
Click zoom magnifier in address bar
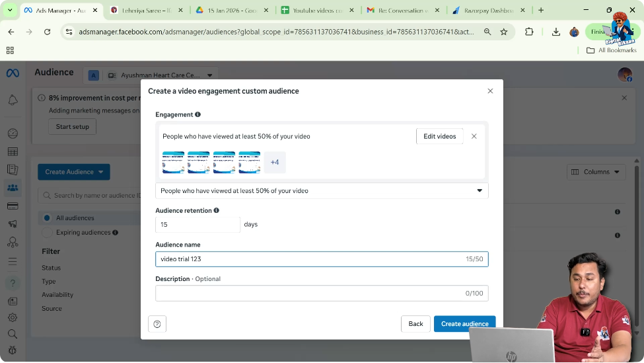487,32
